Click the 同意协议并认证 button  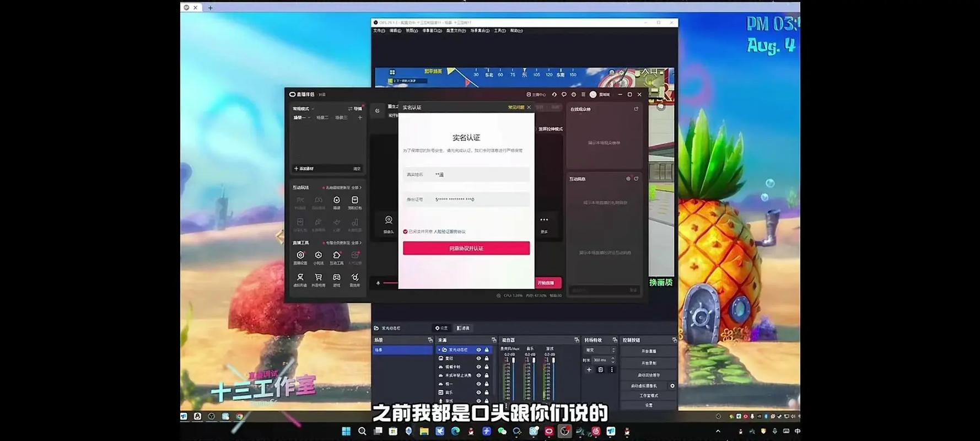pyautogui.click(x=466, y=248)
